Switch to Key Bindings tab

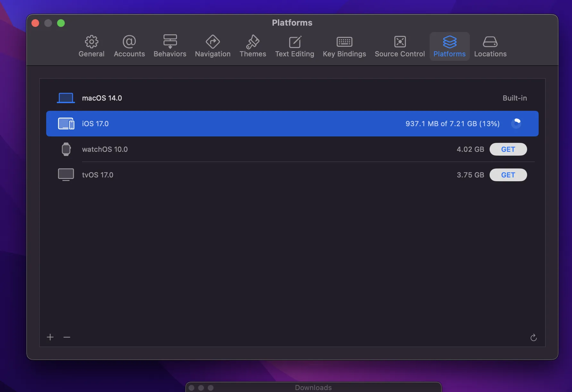[344, 46]
